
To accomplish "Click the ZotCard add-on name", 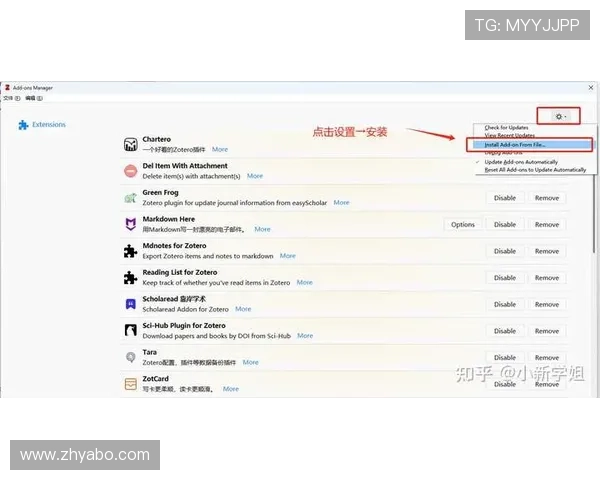I will pyautogui.click(x=155, y=379).
